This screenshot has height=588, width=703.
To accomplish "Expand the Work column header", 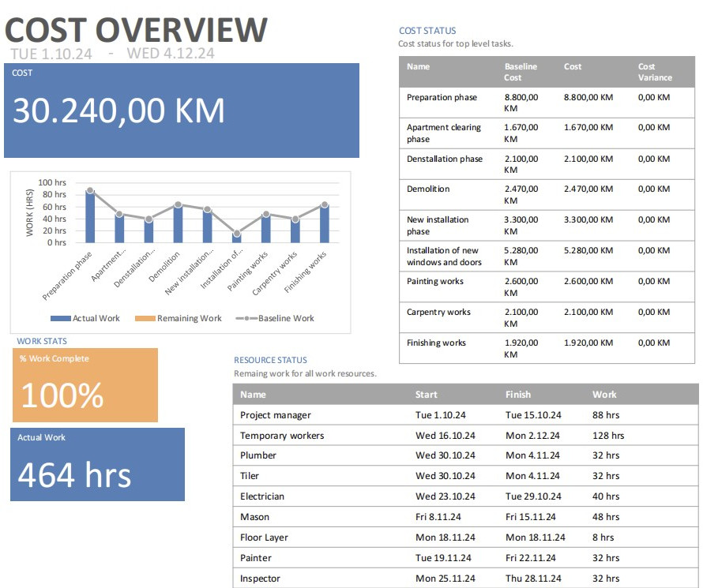I will click(x=606, y=394).
